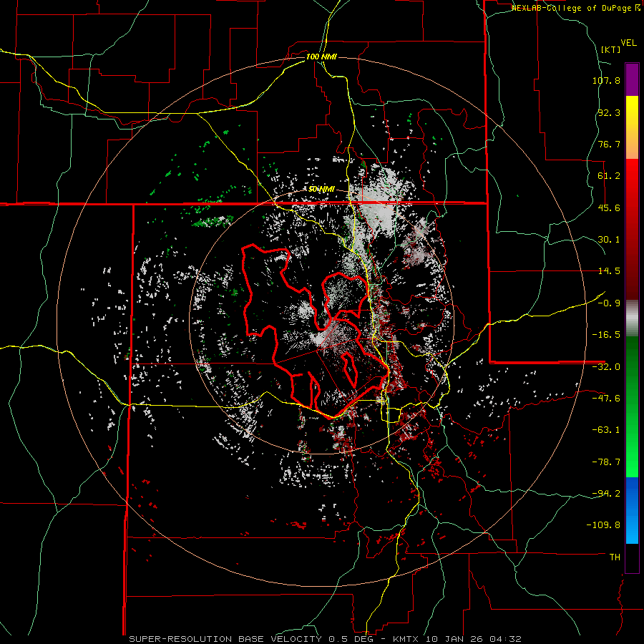This screenshot has height=644, width=644.
Task: Click the TH threshold label
Action: pyautogui.click(x=615, y=557)
